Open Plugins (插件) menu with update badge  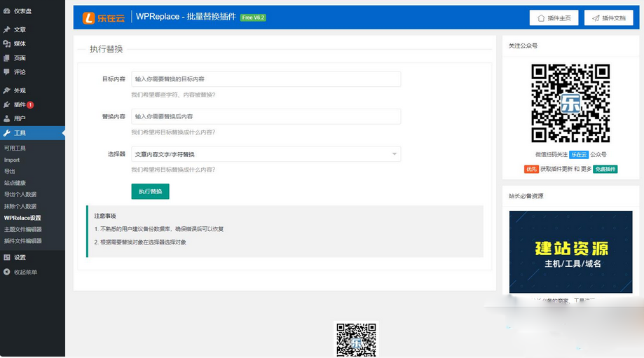pyautogui.click(x=20, y=104)
